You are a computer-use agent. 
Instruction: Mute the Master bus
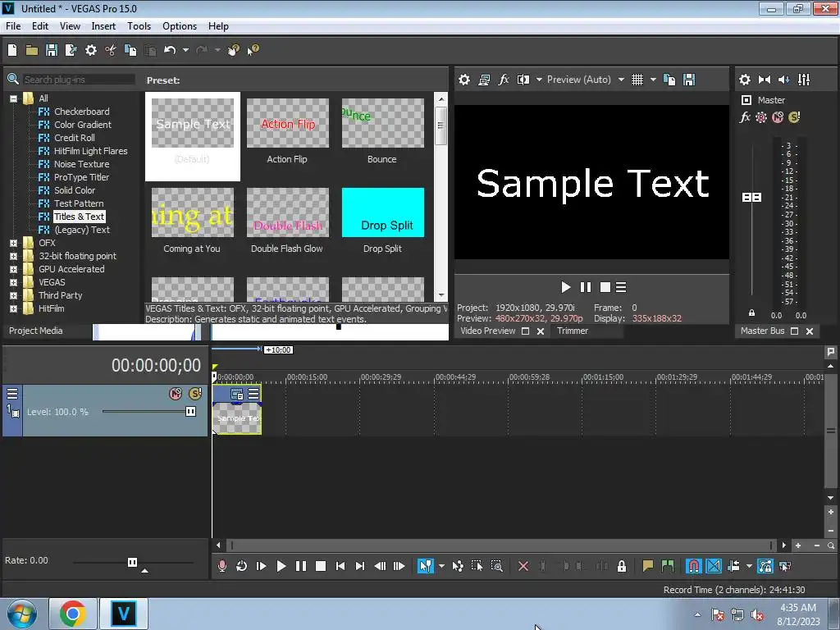(778, 117)
